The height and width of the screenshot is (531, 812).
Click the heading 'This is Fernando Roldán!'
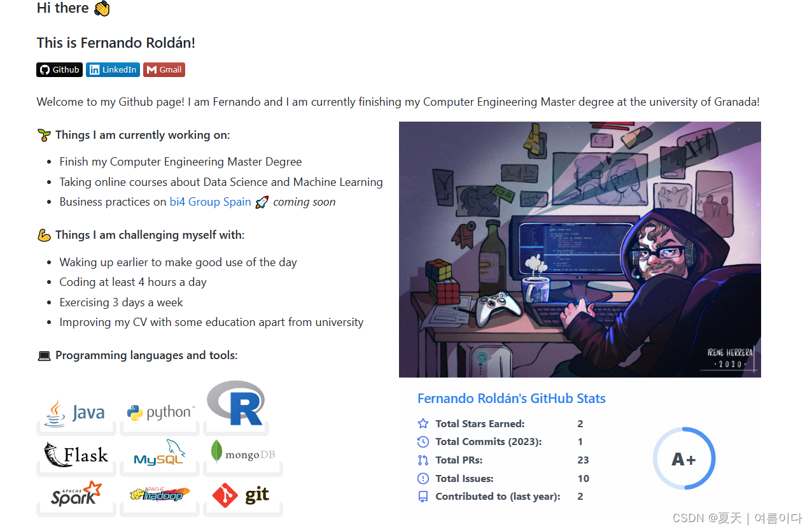116,43
